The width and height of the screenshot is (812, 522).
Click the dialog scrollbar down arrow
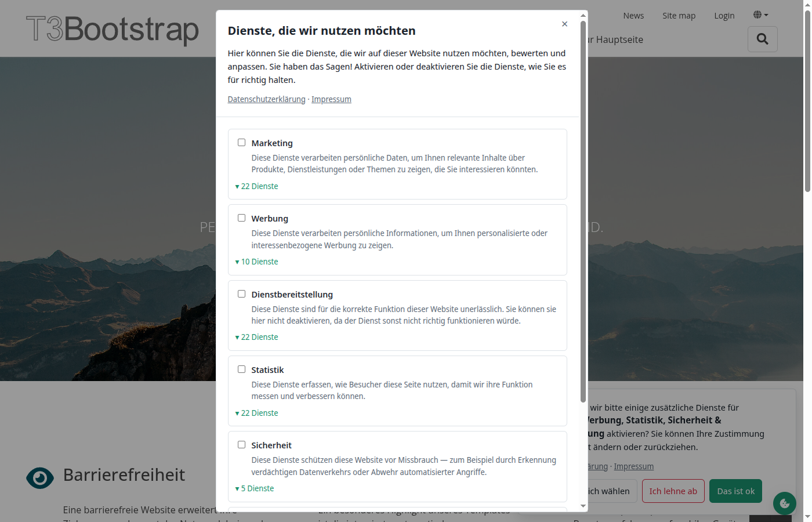[x=583, y=506]
